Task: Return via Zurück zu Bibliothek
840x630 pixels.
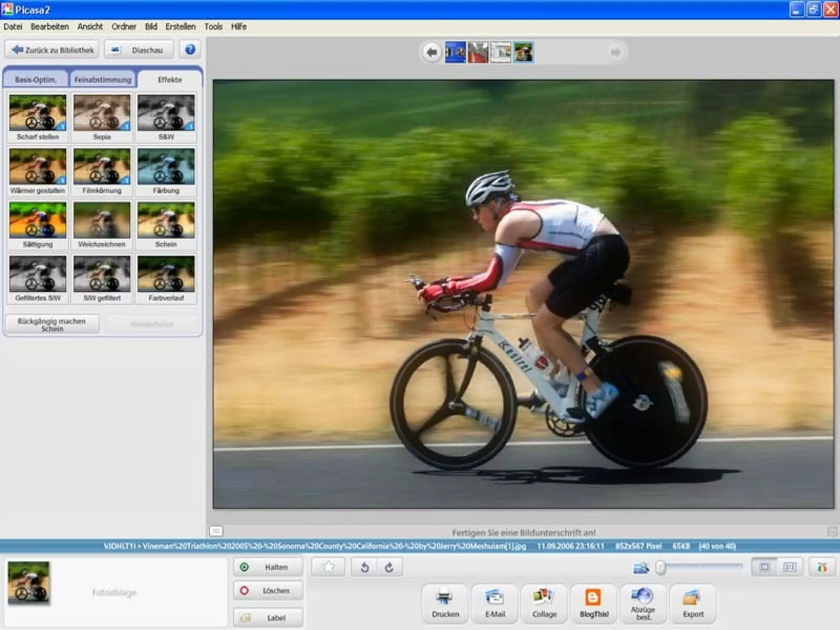Action: (52, 50)
